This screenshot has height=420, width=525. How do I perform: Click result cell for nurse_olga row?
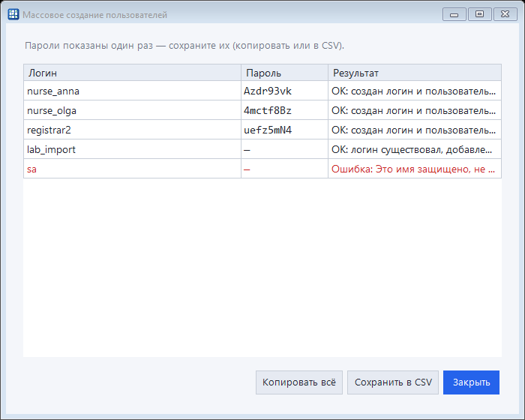click(x=415, y=110)
